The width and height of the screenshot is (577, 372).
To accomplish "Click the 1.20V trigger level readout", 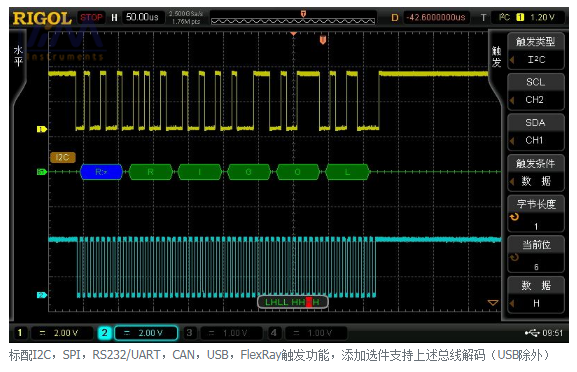I will point(542,17).
